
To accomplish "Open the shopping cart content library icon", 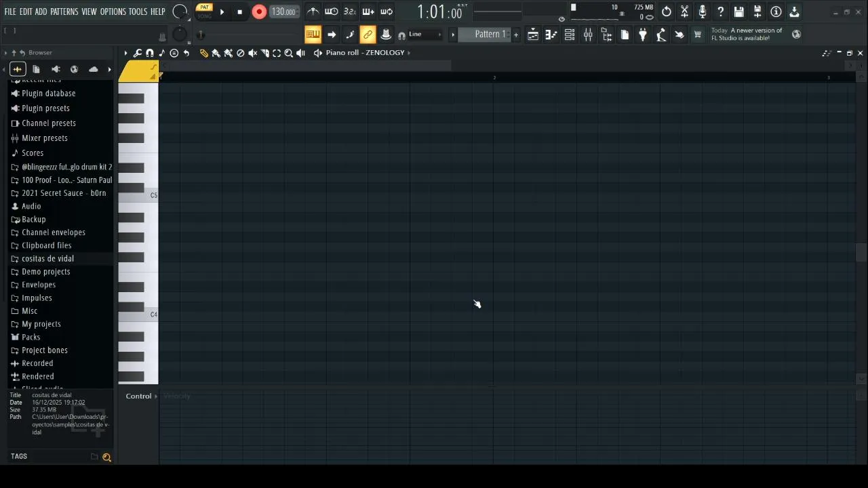I will pos(697,35).
